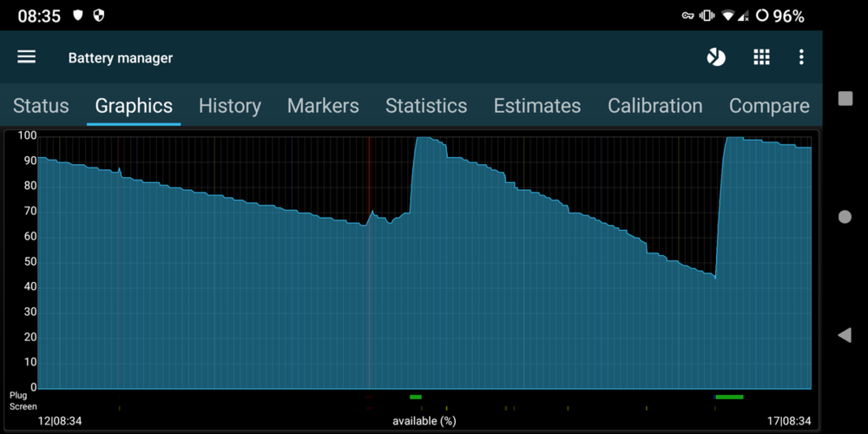Open the apps grid icon
Image resolution: width=868 pixels, height=434 pixels.
pyautogui.click(x=761, y=57)
